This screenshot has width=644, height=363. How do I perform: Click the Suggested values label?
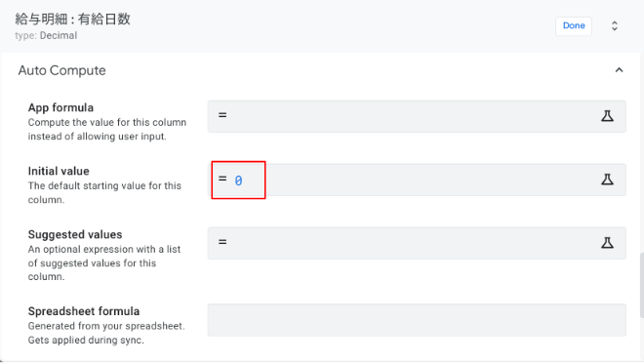coord(75,234)
